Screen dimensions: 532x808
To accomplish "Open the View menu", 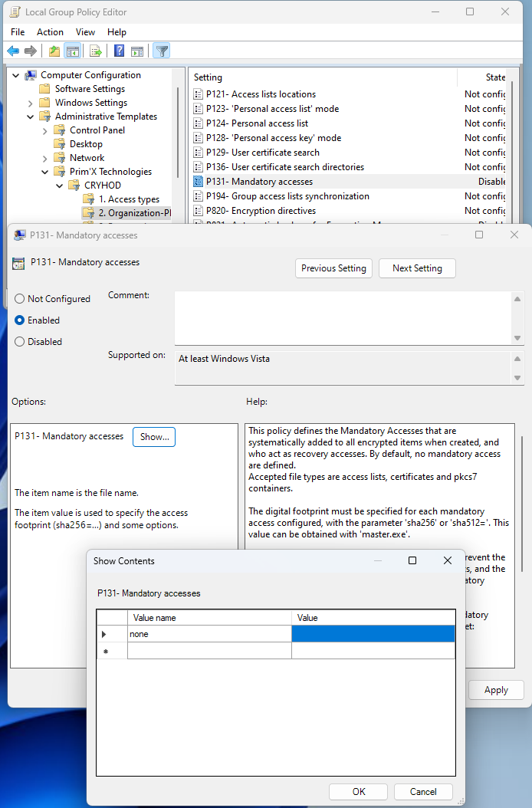I will coord(85,32).
